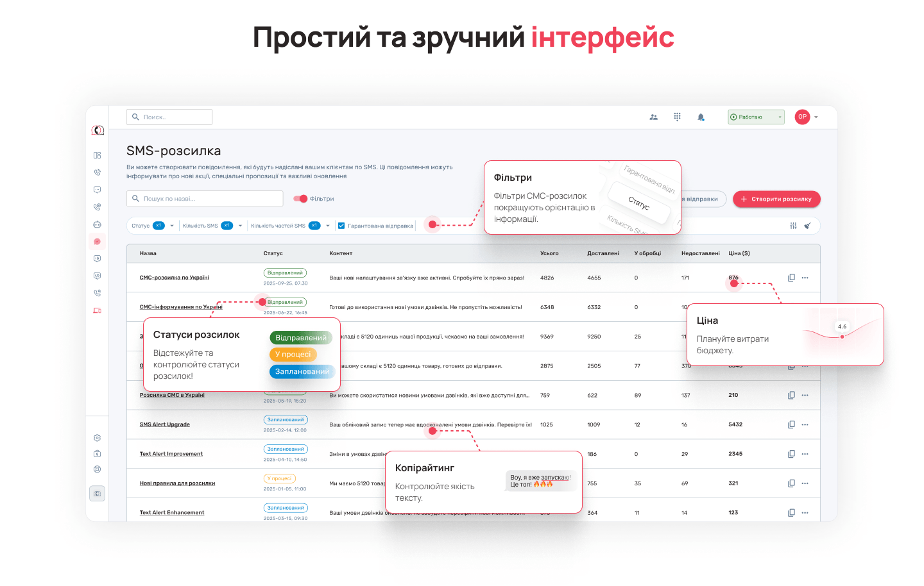Open the 'Работаю' status dropdown
The width and height of the screenshot is (924, 586).
point(756,117)
